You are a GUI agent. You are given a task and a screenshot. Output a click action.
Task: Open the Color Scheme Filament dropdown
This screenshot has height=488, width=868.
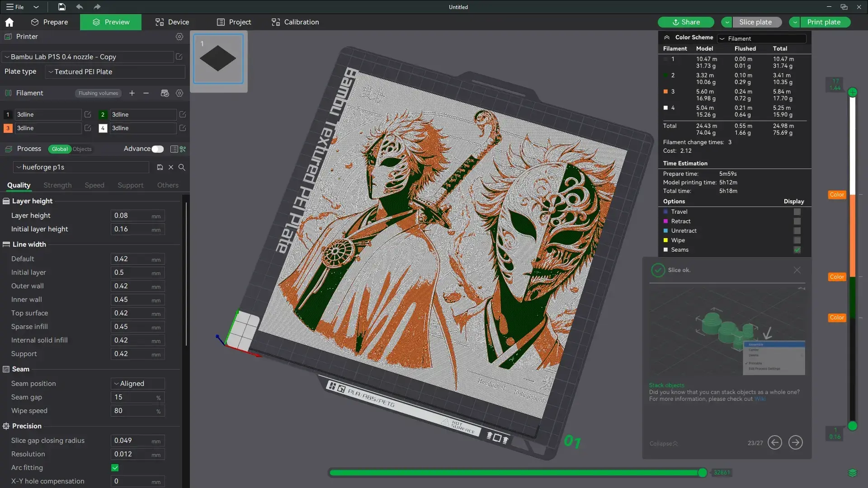pos(762,38)
